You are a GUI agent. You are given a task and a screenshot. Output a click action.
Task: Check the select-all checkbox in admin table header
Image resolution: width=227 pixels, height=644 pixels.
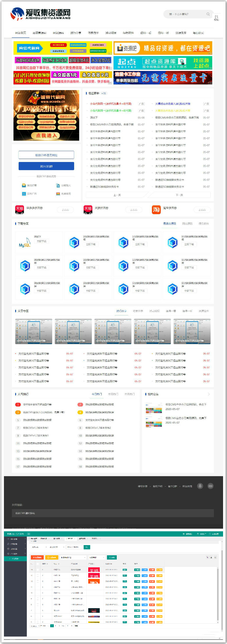38,564
